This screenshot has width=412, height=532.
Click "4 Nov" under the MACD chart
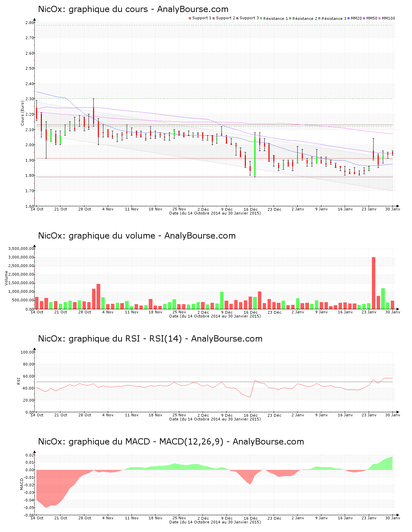108,518
